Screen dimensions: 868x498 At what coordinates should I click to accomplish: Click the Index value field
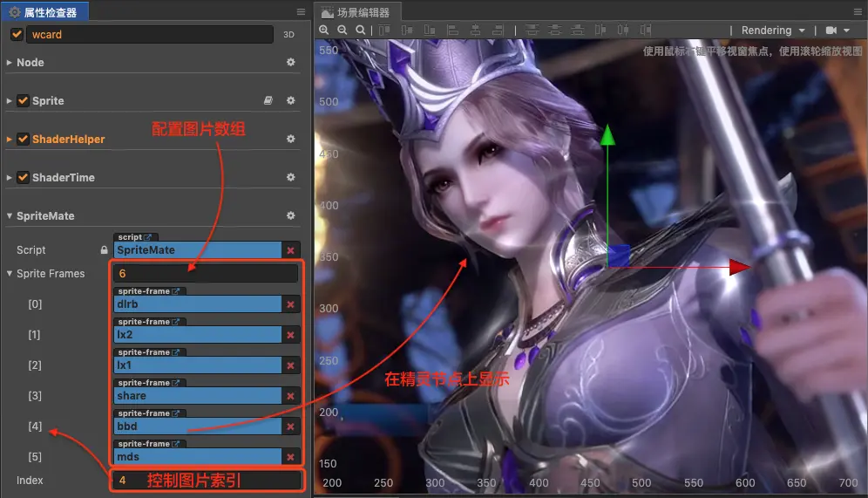point(207,481)
